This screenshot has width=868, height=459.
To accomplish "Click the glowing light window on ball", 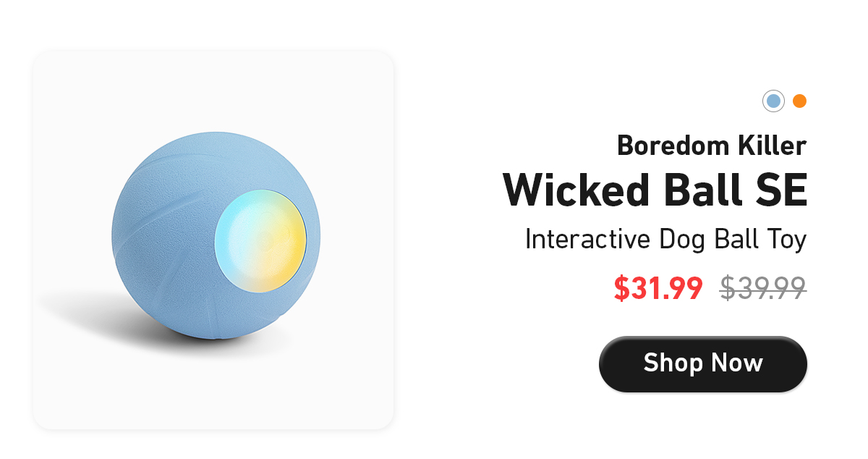I will point(261,242).
